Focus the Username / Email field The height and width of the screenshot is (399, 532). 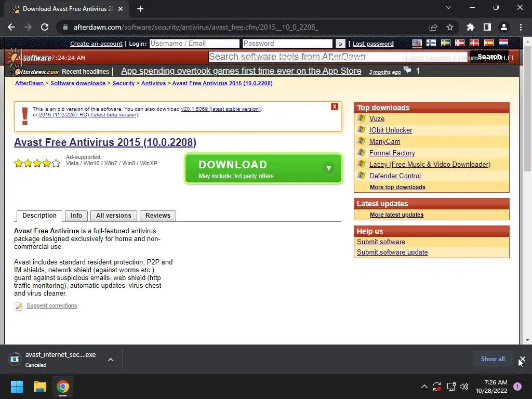tap(194, 44)
